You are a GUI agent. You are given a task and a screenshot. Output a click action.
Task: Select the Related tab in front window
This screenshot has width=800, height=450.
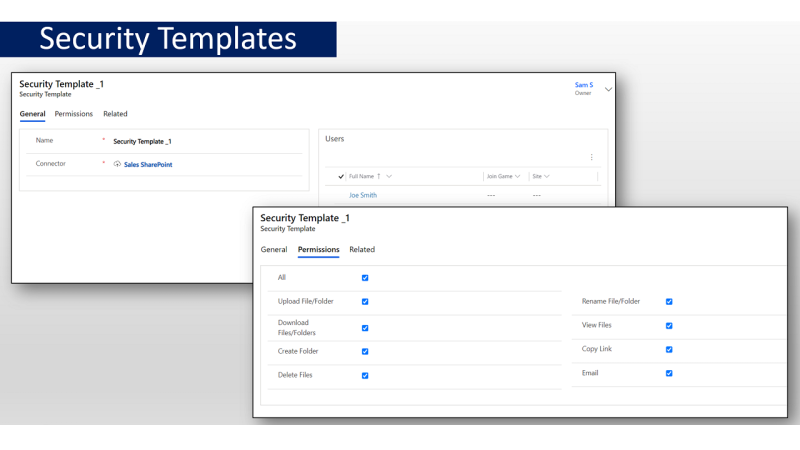coord(362,249)
